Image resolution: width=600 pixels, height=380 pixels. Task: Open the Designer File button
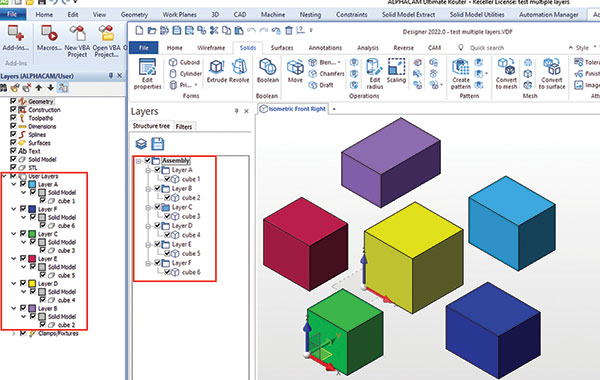[143, 48]
